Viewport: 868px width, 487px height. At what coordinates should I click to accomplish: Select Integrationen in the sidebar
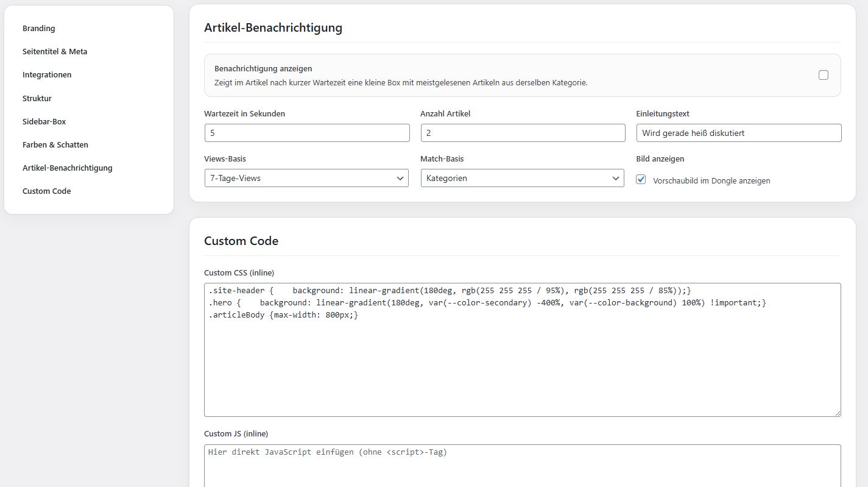tap(47, 75)
